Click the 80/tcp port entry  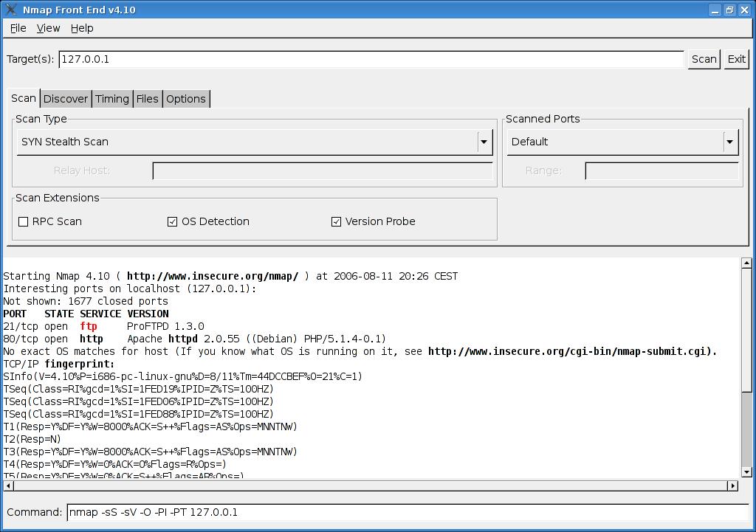[21, 339]
